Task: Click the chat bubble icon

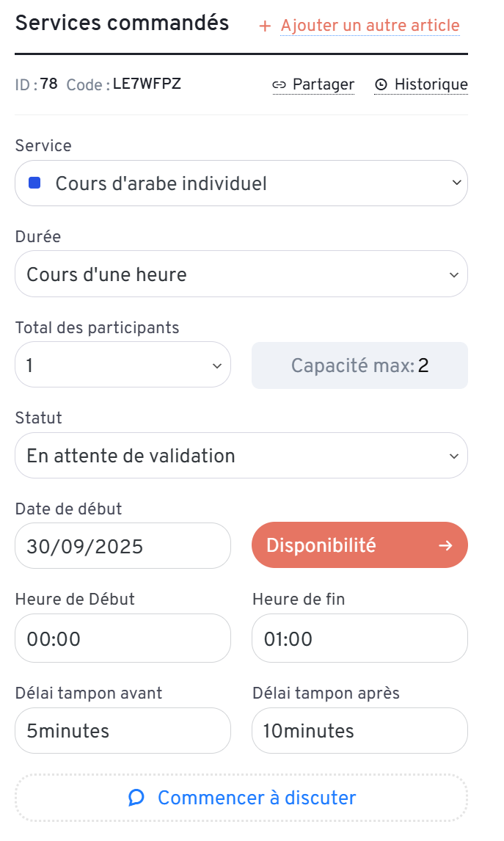Action: point(136,798)
